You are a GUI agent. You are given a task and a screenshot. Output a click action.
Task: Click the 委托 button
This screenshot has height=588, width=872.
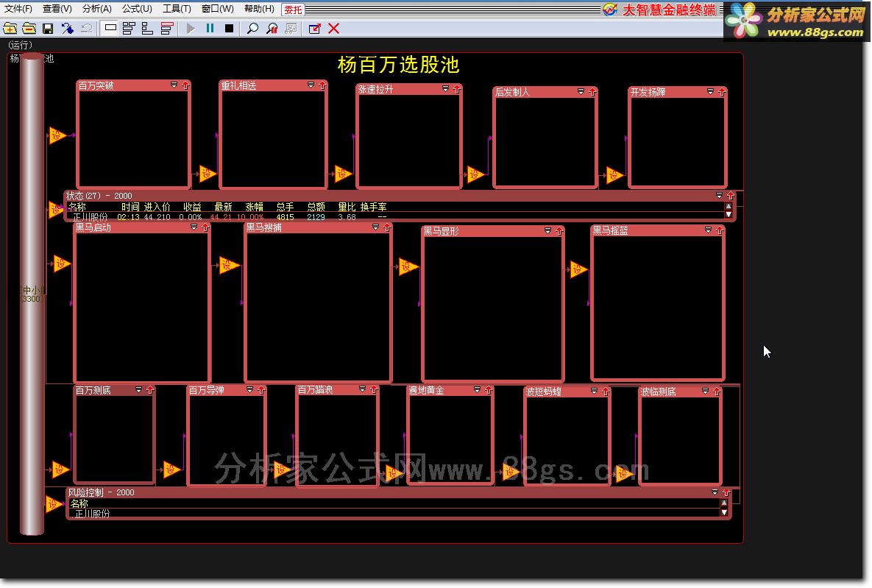pos(293,10)
